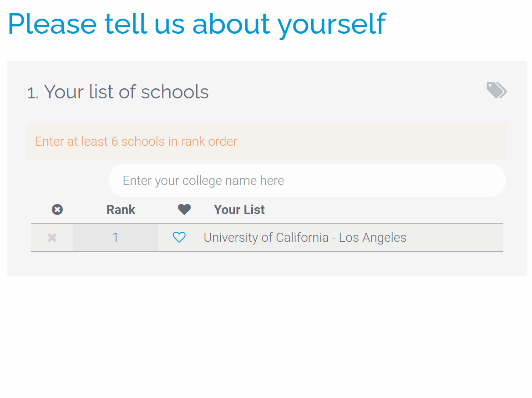Remove University of California - Los Angeles using X
This screenshot has height=398, width=532.
(51, 237)
